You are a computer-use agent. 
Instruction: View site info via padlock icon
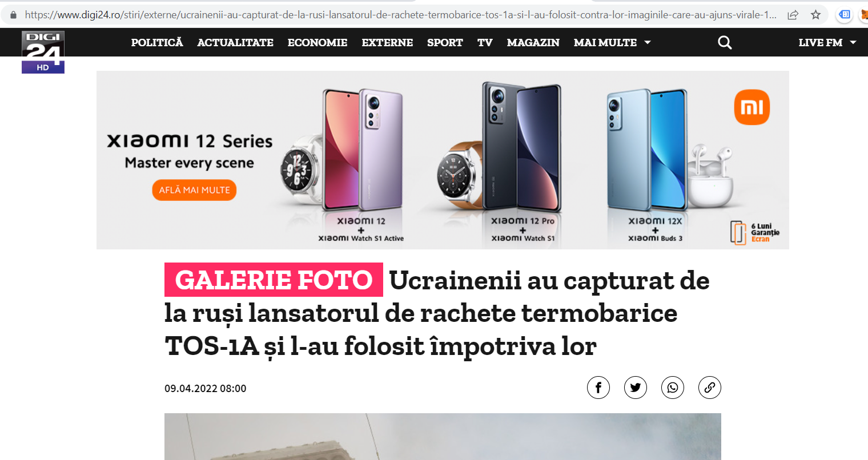tap(14, 15)
